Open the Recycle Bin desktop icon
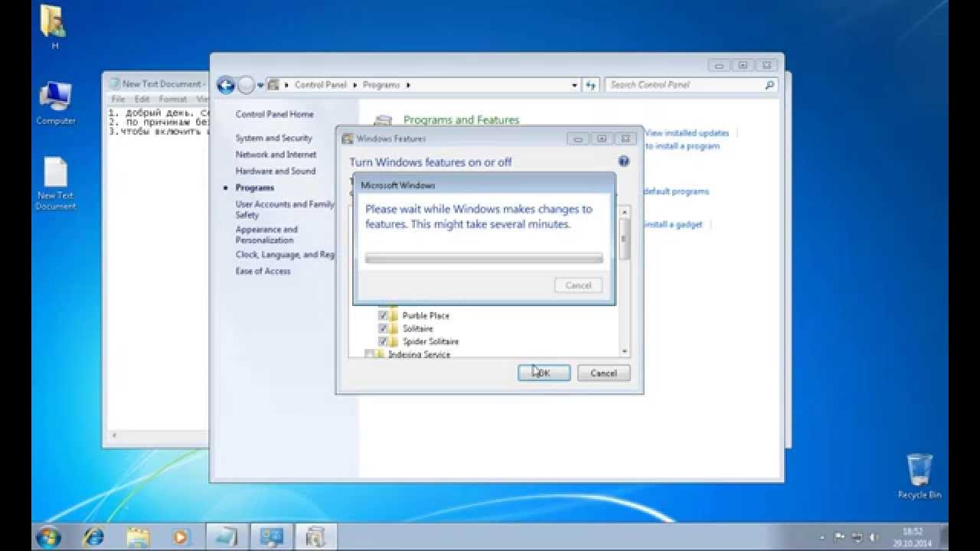 (x=920, y=476)
